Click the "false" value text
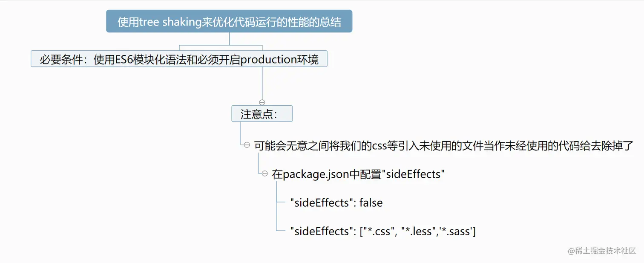644x263 pixels. click(371, 203)
